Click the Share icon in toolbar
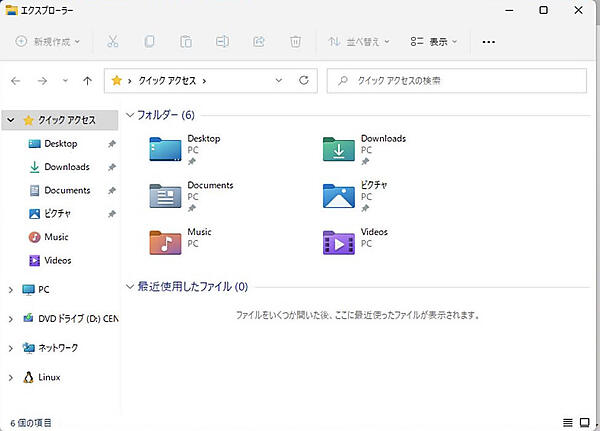 tap(259, 42)
